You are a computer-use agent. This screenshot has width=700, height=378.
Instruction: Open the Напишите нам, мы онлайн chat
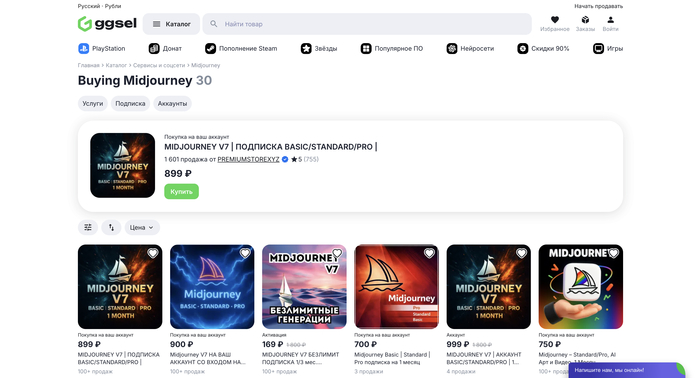pyautogui.click(x=627, y=370)
